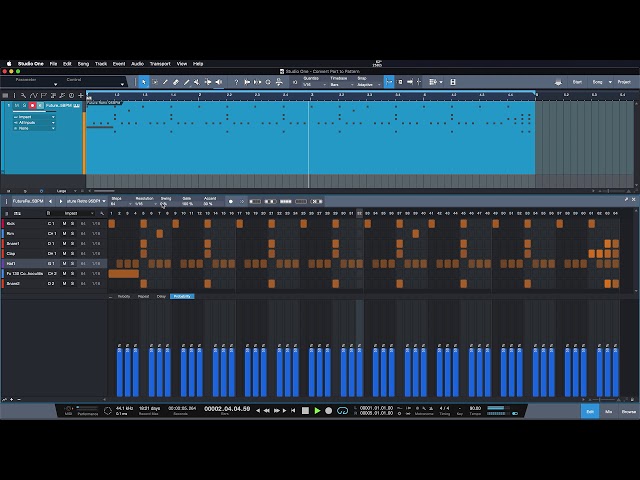
Task: Click the Play button in transport
Action: click(317, 411)
